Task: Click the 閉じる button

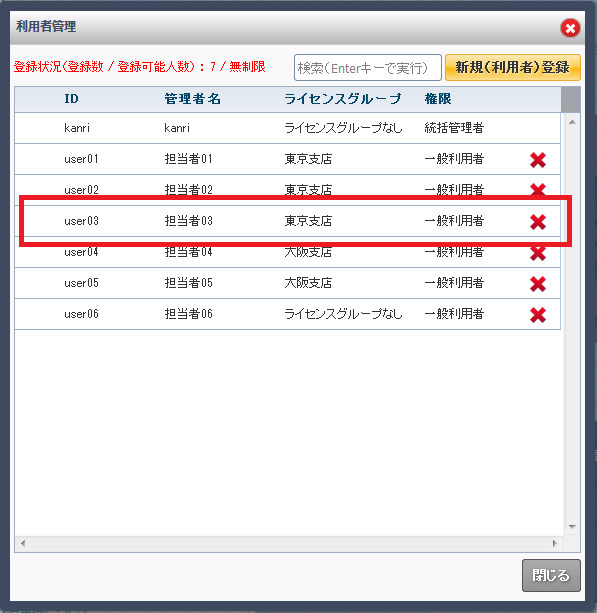Action: click(x=551, y=575)
